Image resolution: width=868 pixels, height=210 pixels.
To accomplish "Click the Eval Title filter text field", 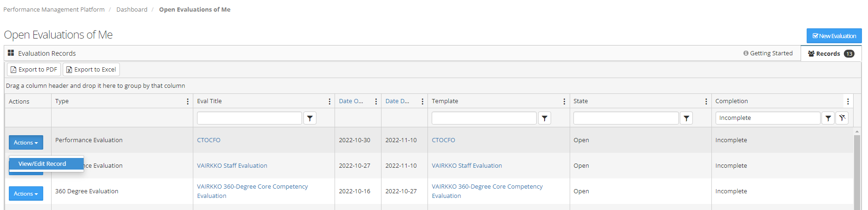I will point(249,118).
